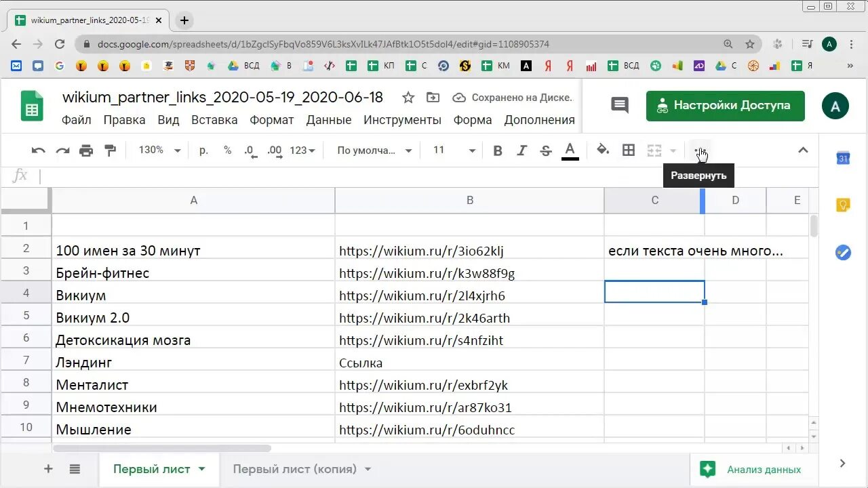Bookmark this page with the star icon

pyautogui.click(x=749, y=44)
